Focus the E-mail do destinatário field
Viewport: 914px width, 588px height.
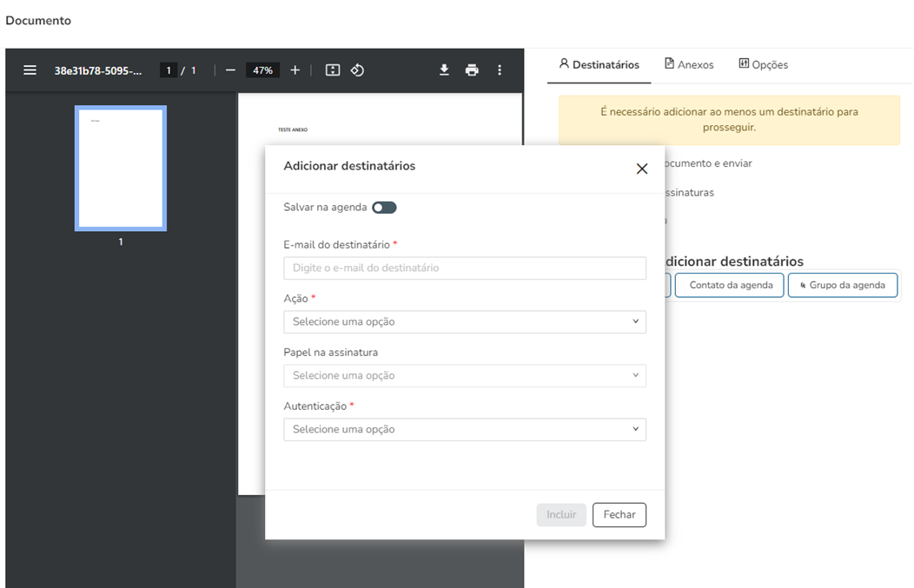465,268
